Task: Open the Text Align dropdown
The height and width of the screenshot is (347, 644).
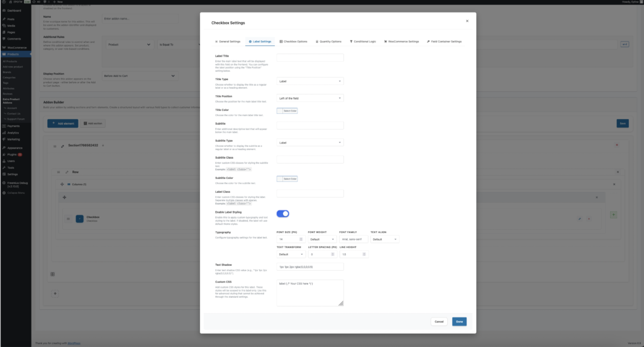Action: coord(384,239)
